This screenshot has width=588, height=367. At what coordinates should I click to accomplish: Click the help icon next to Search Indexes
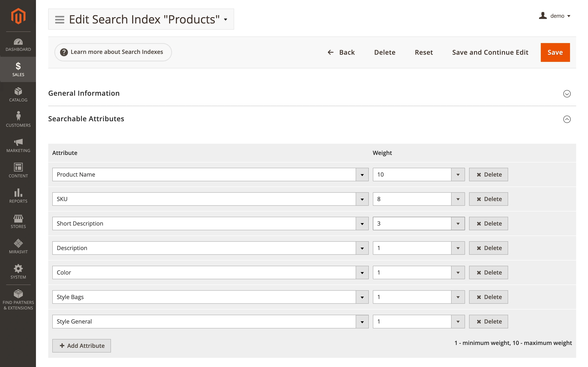pos(64,52)
